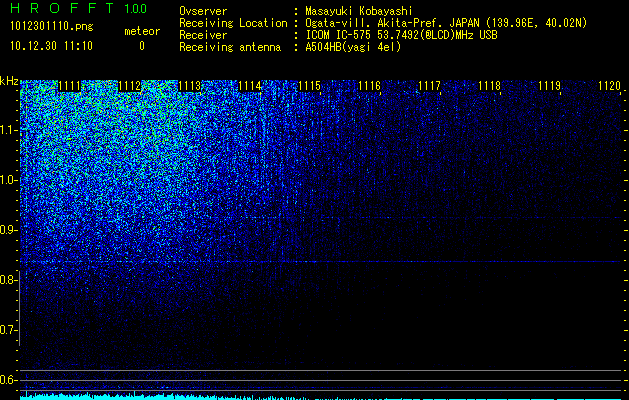Select the ICOM IC-575 receiver text
The height and width of the screenshot is (400, 629).
coord(401,35)
